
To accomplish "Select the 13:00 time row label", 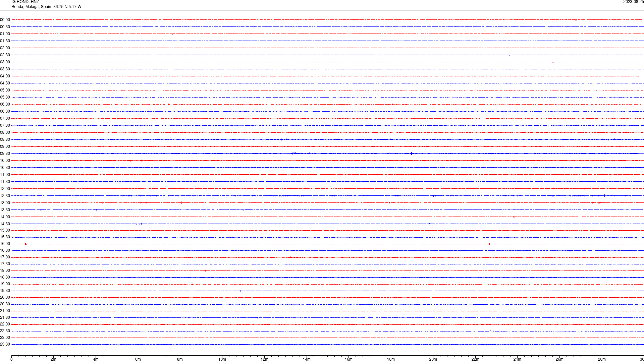I will click(x=5, y=203).
